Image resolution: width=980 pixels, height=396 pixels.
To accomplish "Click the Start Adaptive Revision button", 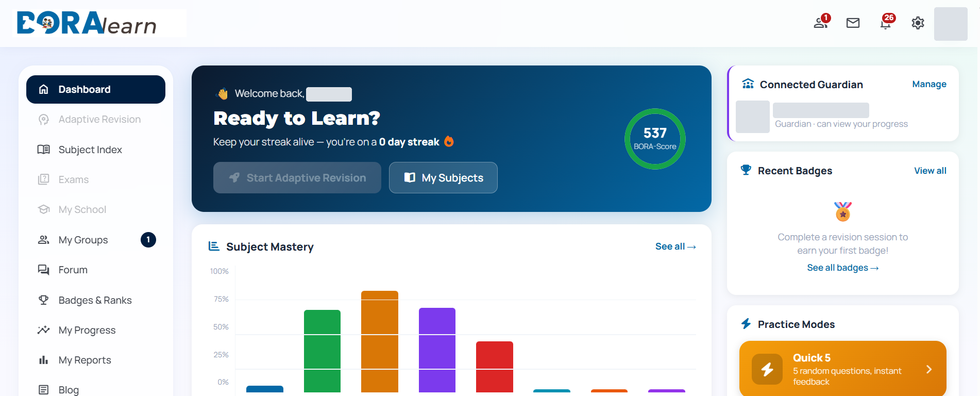I will pos(297,178).
